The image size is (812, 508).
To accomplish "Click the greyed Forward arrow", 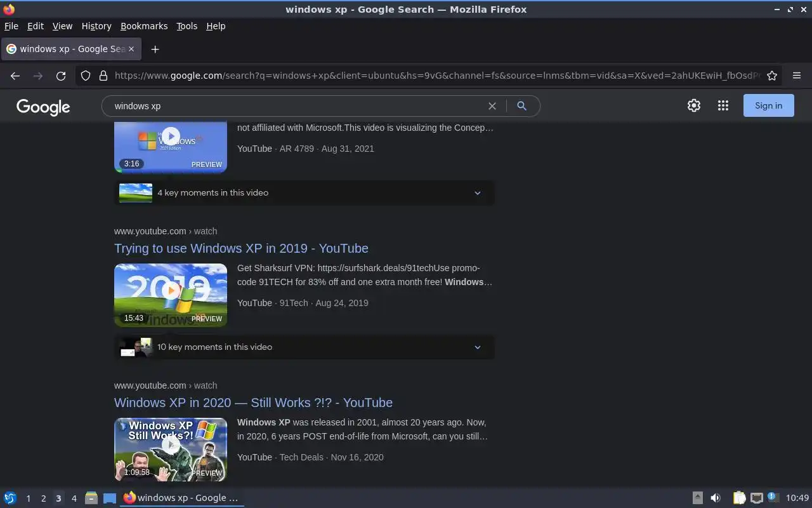I will 38,76.
